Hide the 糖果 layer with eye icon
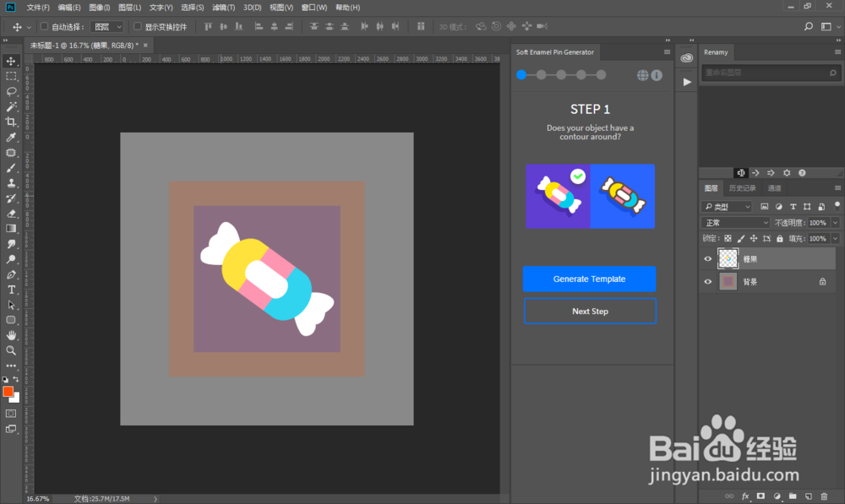This screenshot has height=504, width=845. tap(708, 259)
